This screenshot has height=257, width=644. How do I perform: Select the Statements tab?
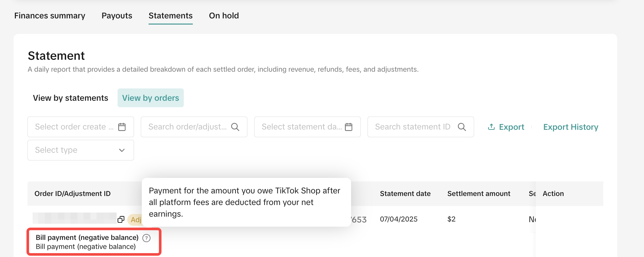(171, 16)
